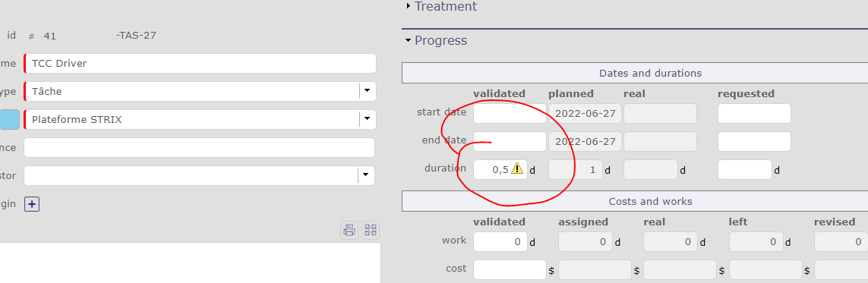Click the print icon above the text area

[x=349, y=230]
